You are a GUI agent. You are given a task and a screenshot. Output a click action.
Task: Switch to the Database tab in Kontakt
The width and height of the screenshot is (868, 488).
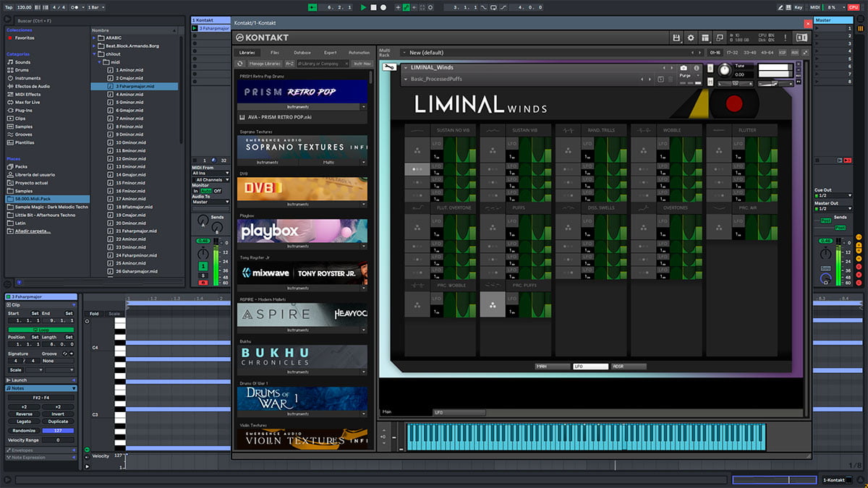coord(302,53)
